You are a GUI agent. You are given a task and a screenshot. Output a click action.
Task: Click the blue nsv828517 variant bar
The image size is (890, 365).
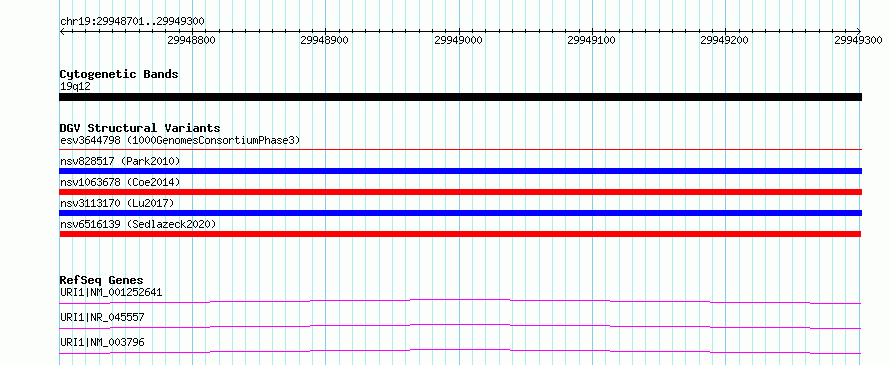tap(460, 171)
